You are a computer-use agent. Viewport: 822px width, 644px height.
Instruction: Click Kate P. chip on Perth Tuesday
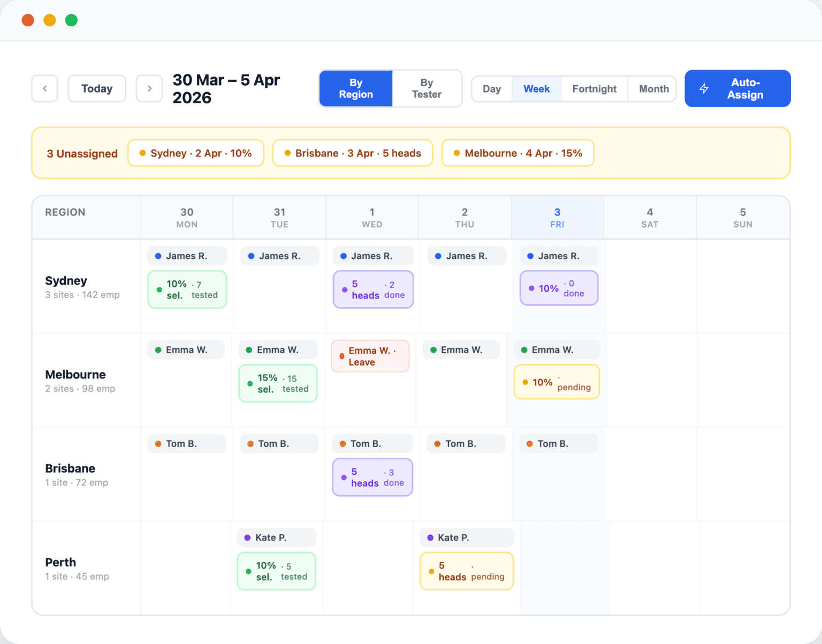[276, 537]
